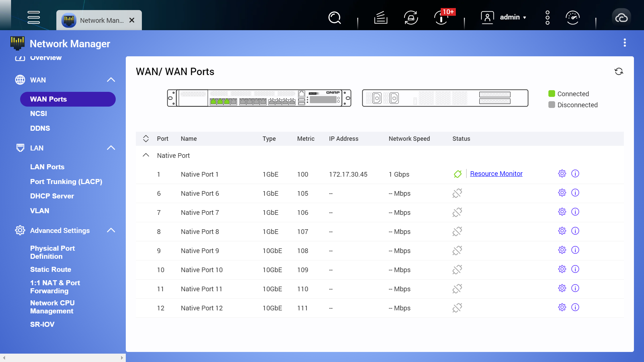Open the global search magnifier
The width and height of the screenshot is (644, 362).
coord(334,18)
